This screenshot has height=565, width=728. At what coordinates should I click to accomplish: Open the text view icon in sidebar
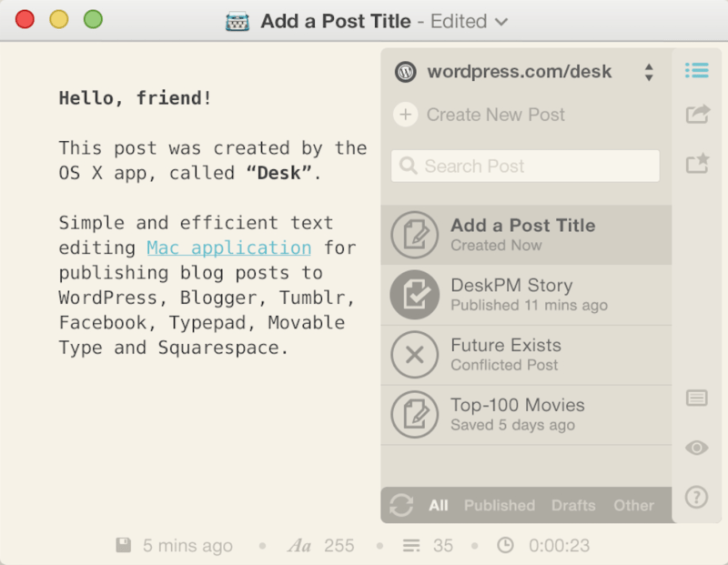coord(696,398)
